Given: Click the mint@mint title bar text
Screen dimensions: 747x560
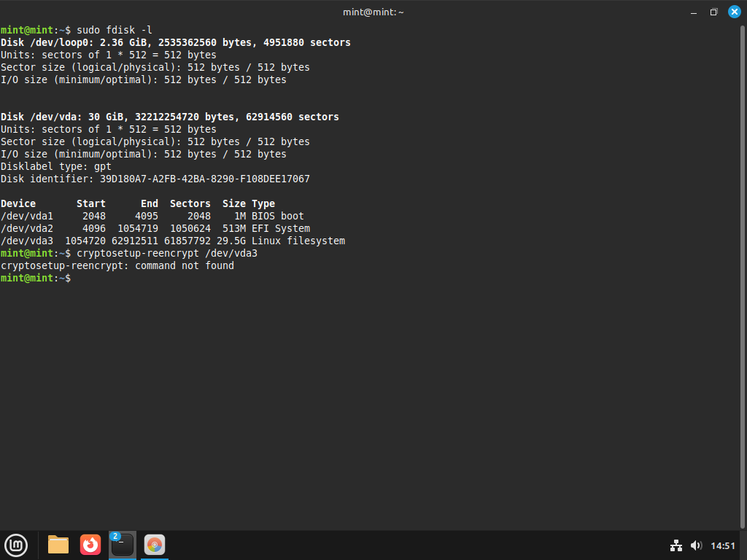Looking at the screenshot, I should click(x=373, y=12).
